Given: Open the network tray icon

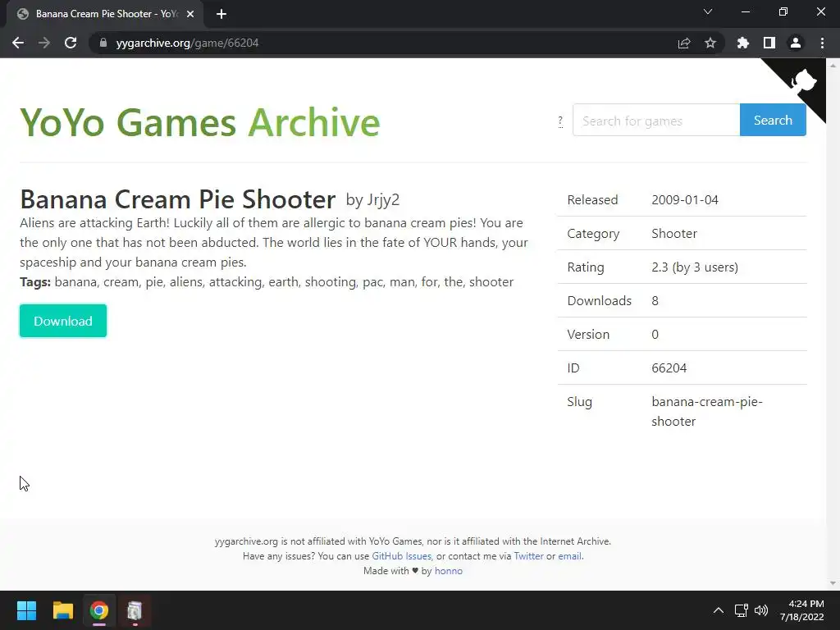Looking at the screenshot, I should 742,610.
